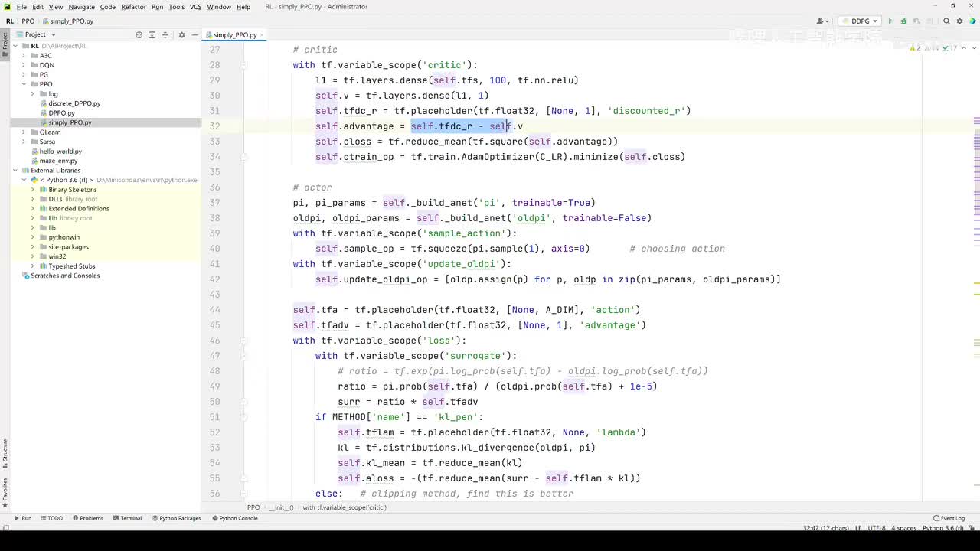This screenshot has height=551, width=980.
Task: Close the simply_PPO.py editor tab
Action: [x=263, y=35]
